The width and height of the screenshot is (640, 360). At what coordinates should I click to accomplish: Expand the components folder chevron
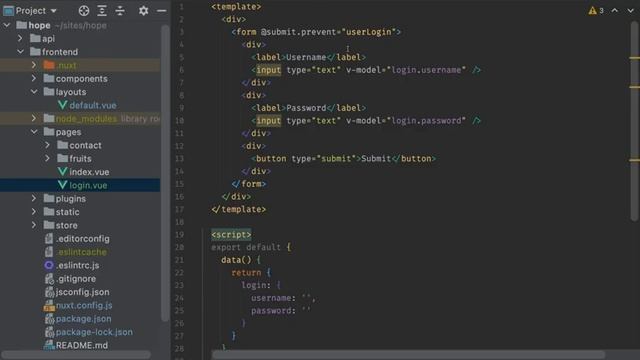34,78
